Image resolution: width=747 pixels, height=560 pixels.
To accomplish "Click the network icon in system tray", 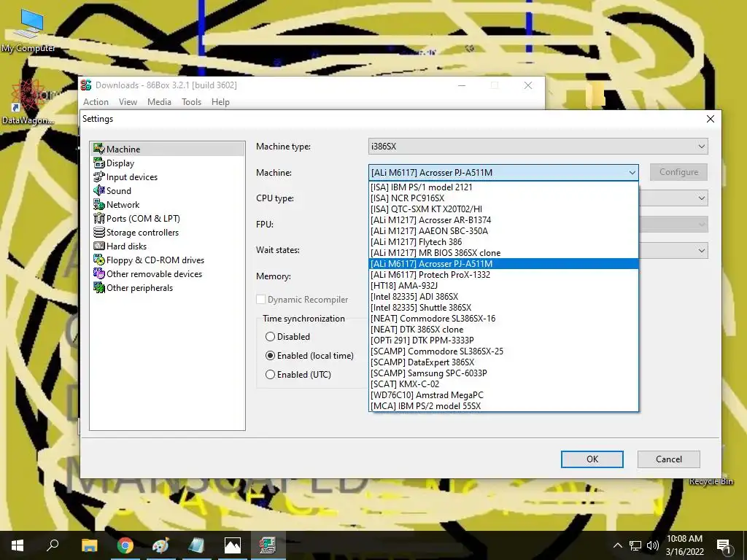I will pyautogui.click(x=635, y=545).
